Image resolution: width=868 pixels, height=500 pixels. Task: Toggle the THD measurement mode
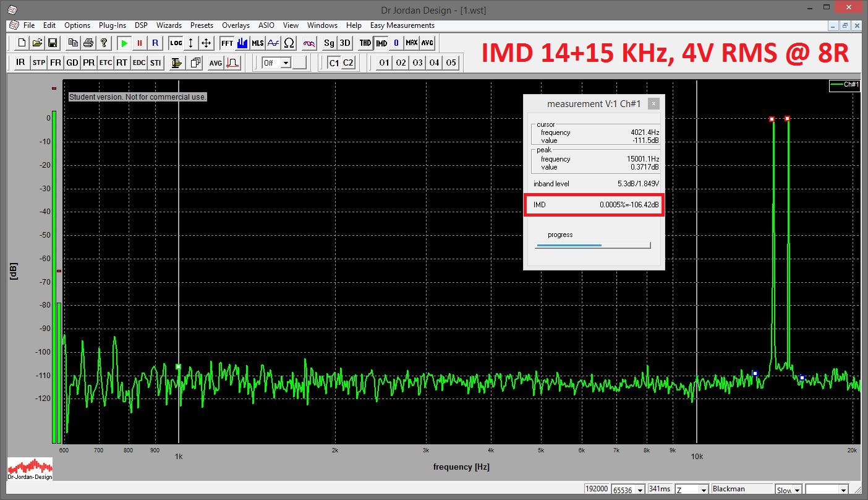click(365, 43)
